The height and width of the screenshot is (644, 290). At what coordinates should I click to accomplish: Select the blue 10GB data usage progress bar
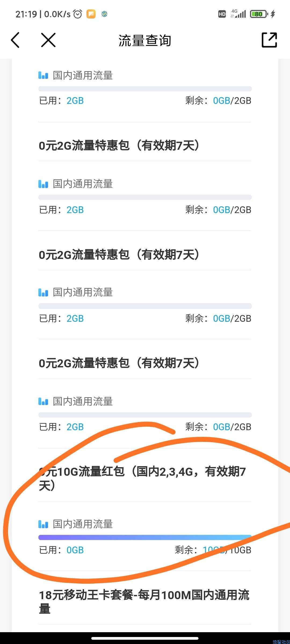(x=145, y=537)
